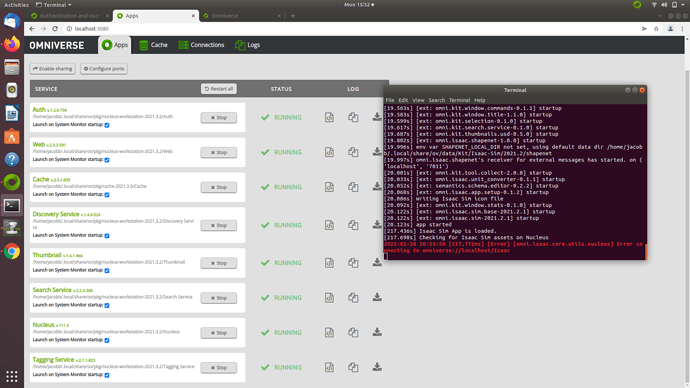The height and width of the screenshot is (388, 690).
Task: Copy the Tagging Service log
Action: 353,367
